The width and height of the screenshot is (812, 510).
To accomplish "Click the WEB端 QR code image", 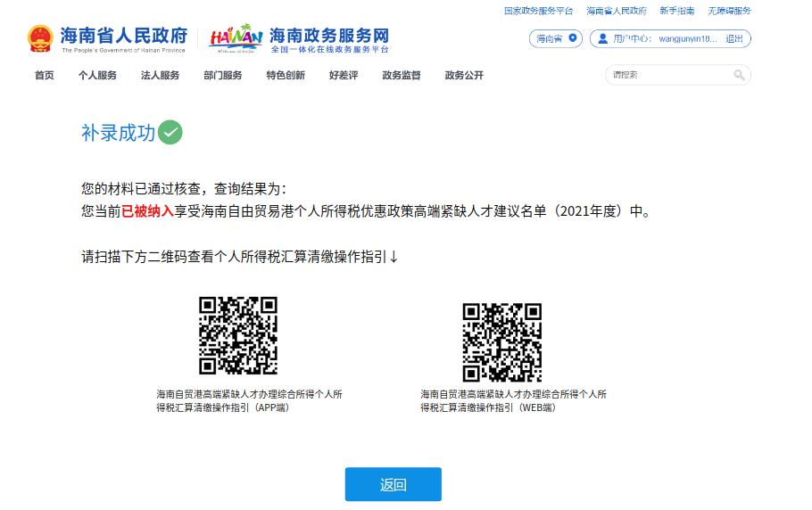I will point(502,341).
